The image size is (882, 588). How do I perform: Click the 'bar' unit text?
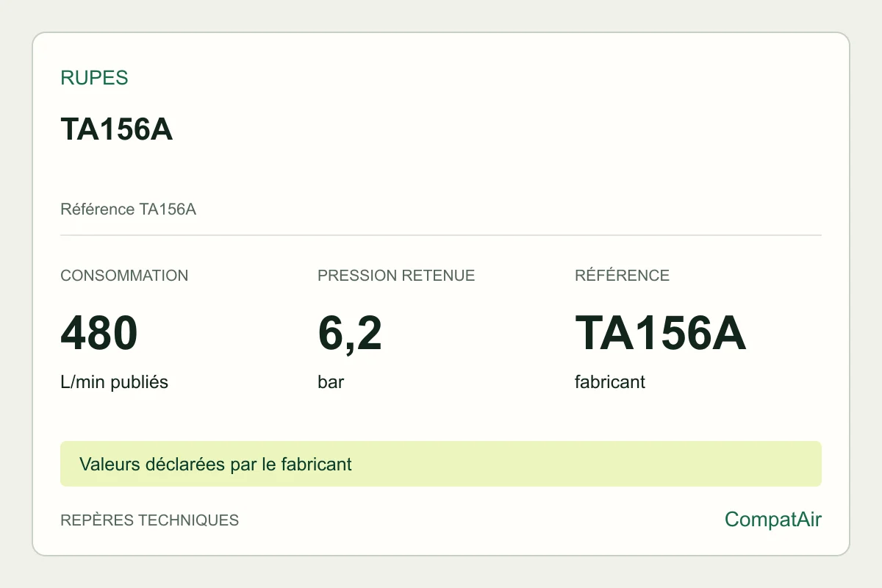(x=331, y=382)
